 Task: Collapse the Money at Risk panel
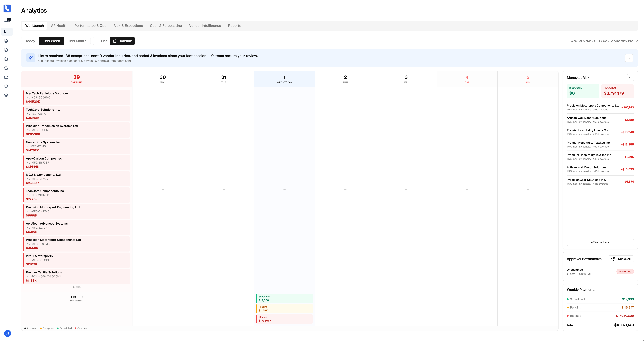630,78
